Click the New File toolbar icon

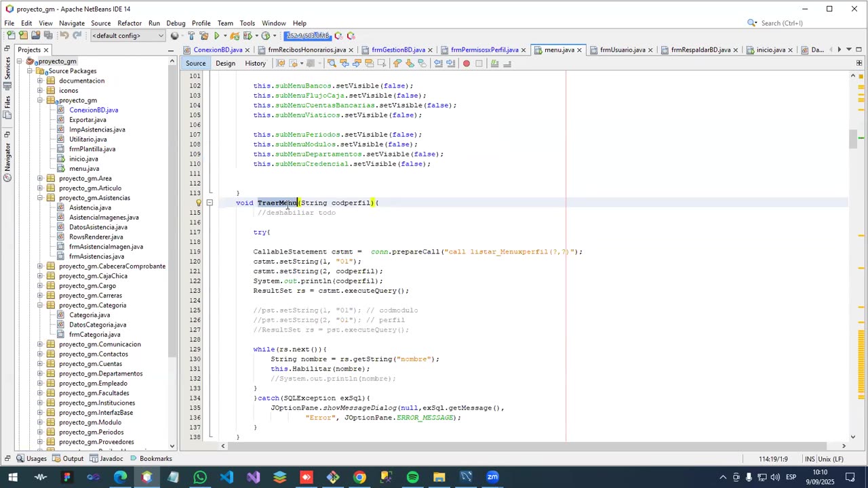[11, 35]
